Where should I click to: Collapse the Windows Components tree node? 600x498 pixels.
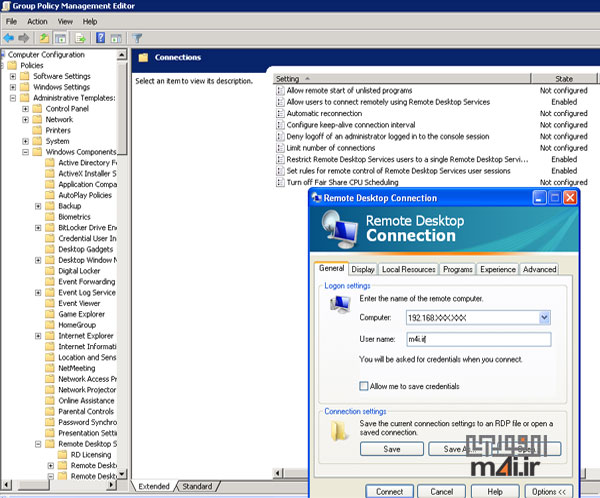25,152
